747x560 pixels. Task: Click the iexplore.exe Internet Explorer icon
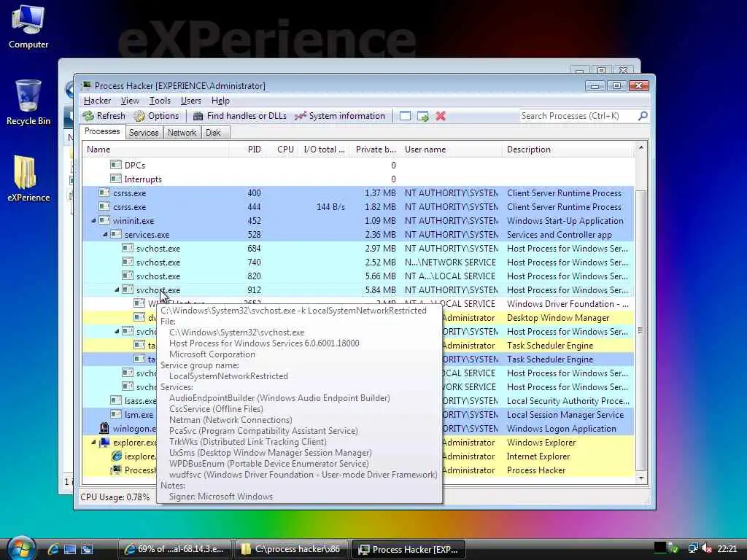(x=116, y=456)
